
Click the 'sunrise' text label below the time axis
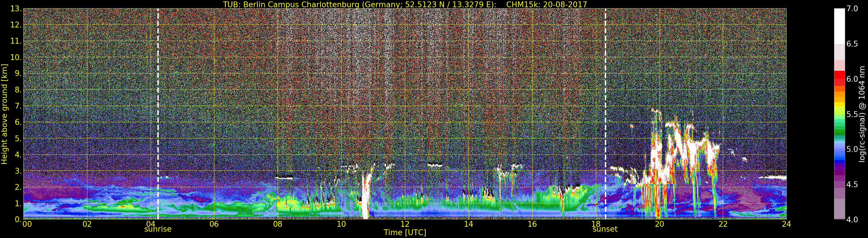(x=158, y=229)
